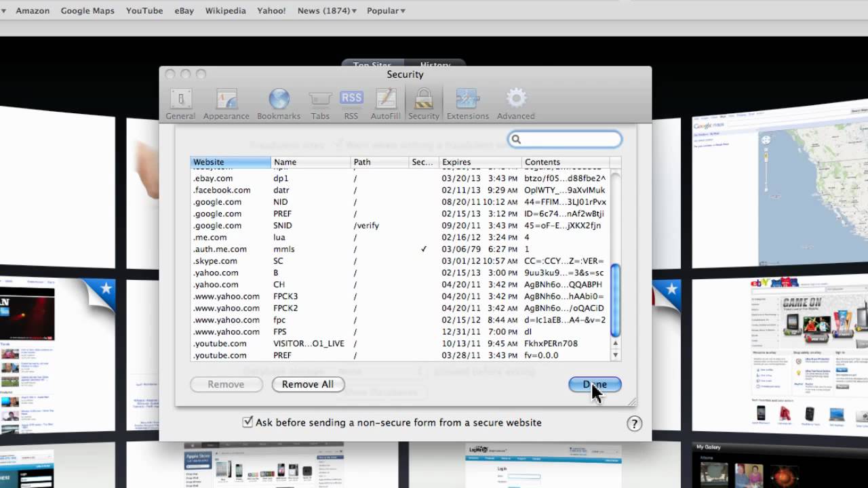Sort cookies by Name column
868x488 pixels.
click(x=311, y=162)
